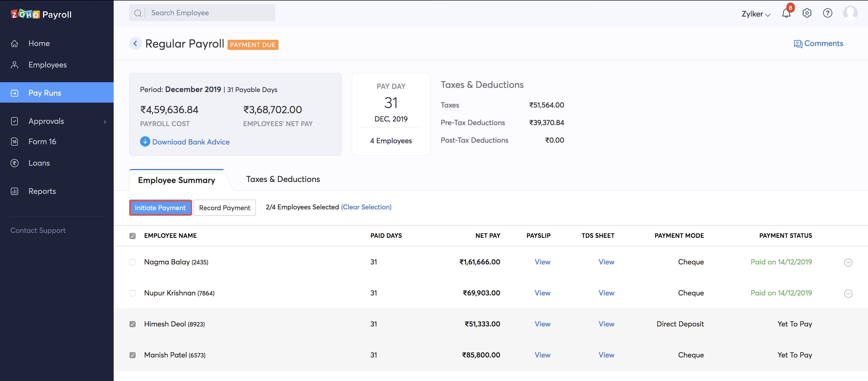Screen dimensions: 868x381
Task: Click the back arrow beside Regular Payroll
Action: (135, 43)
